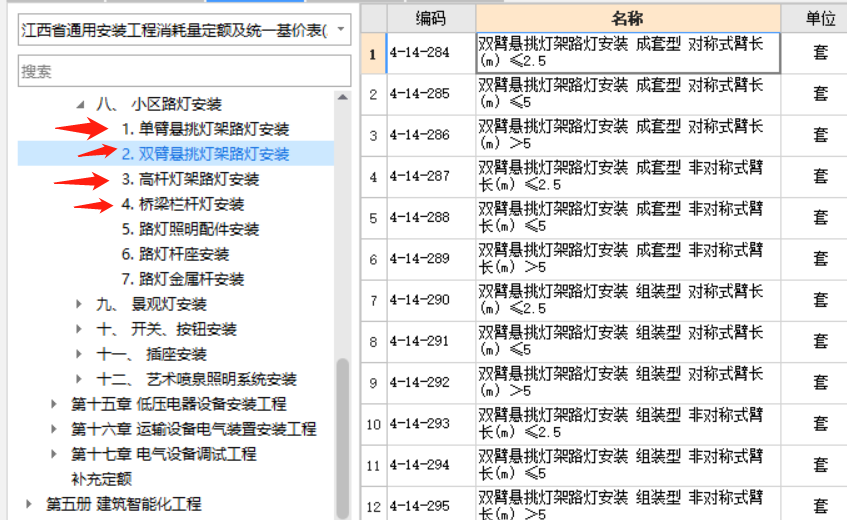Viewport: 847px width, 520px height.
Task: Expand the 九、景观灯安装 node
Action: [x=79, y=304]
